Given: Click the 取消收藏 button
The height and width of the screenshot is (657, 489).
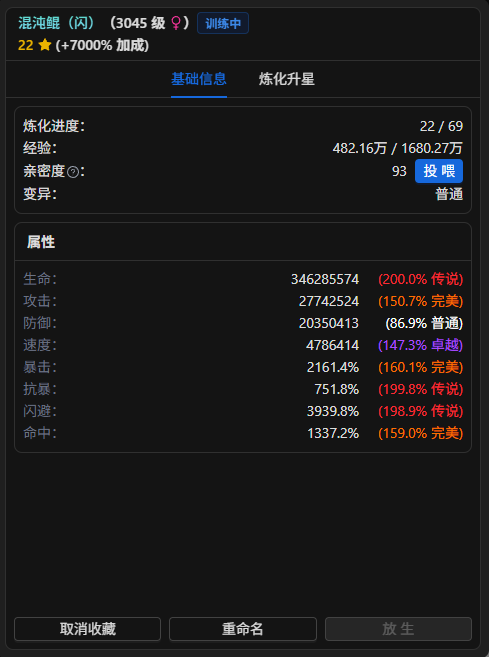Looking at the screenshot, I should click(88, 629).
